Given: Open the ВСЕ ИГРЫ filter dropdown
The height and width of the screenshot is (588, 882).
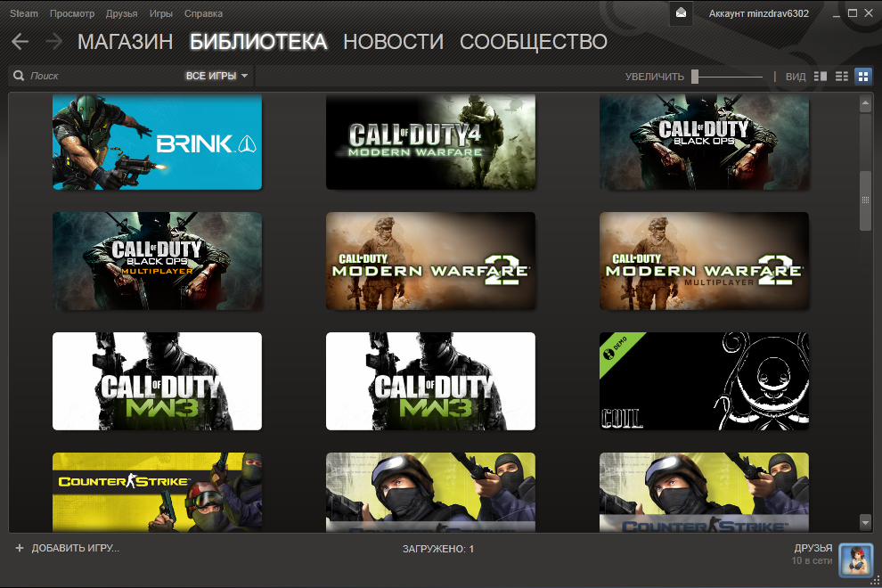Looking at the screenshot, I should point(216,76).
